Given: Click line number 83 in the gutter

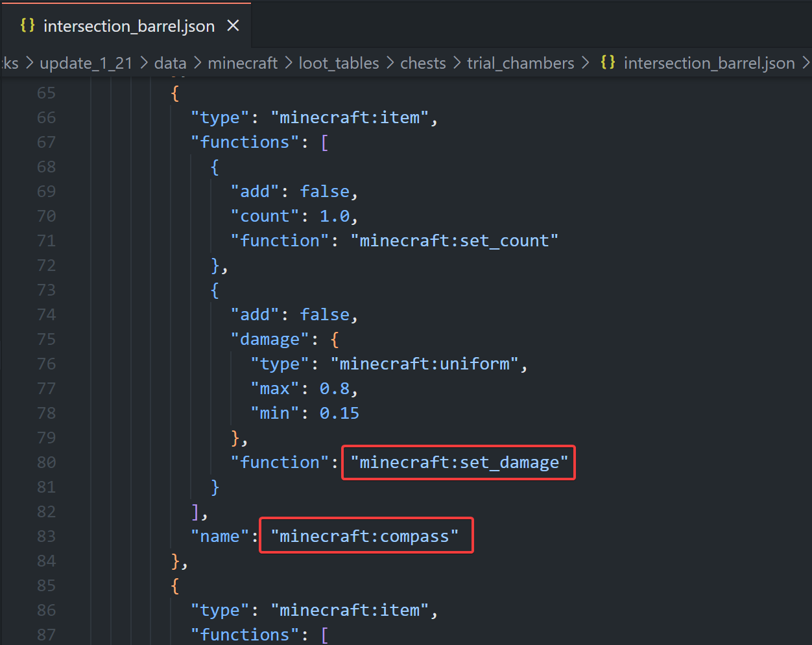Looking at the screenshot, I should click(x=46, y=536).
